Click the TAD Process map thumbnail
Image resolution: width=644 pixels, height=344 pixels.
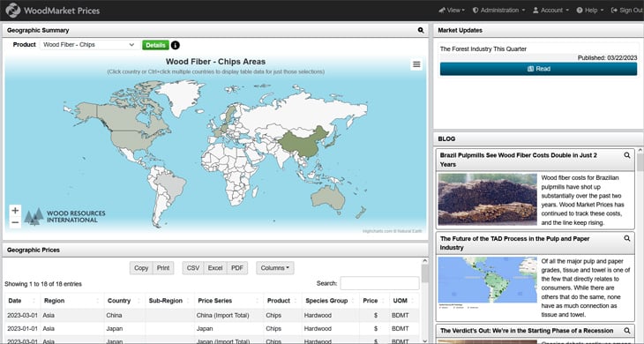pos(487,282)
